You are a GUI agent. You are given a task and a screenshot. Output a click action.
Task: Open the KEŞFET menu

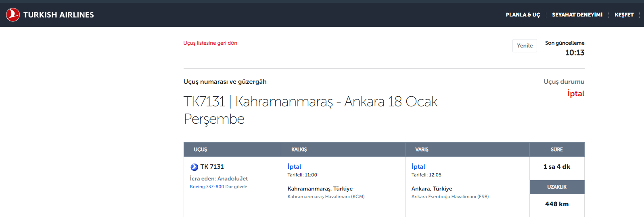(x=624, y=15)
